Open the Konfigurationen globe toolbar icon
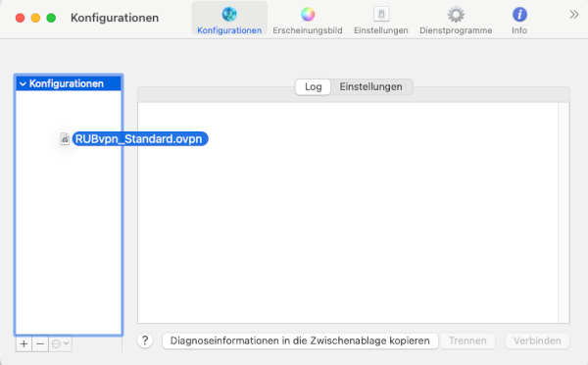Image resolution: width=588 pixels, height=365 pixels. (229, 15)
